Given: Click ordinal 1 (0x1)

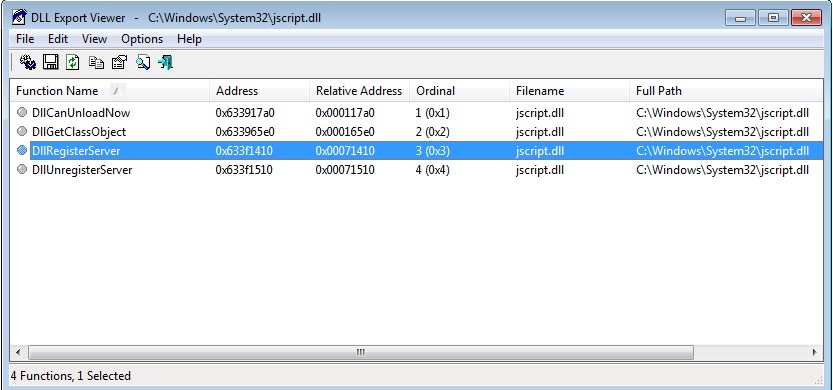Looking at the screenshot, I should pyautogui.click(x=432, y=113).
